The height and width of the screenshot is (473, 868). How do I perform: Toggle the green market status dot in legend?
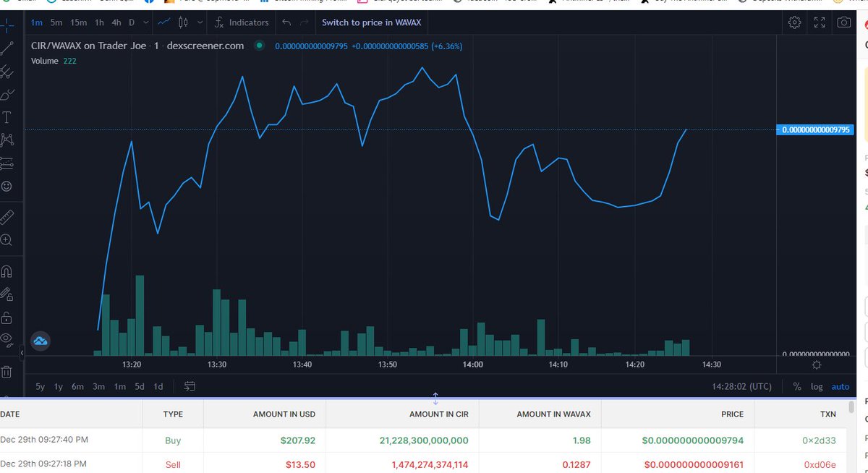[259, 46]
